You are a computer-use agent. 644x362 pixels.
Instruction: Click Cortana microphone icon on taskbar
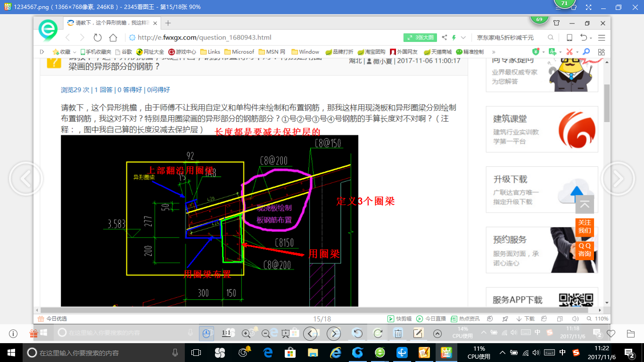(x=175, y=353)
